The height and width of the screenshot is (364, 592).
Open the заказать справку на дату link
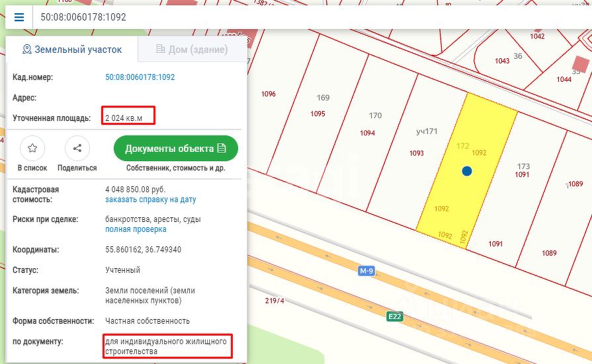150,200
